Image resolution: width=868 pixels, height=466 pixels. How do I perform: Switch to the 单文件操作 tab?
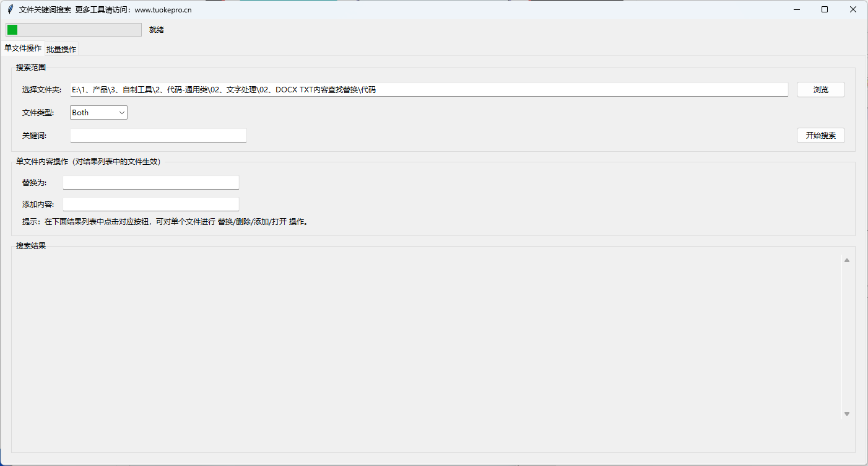[x=23, y=48]
